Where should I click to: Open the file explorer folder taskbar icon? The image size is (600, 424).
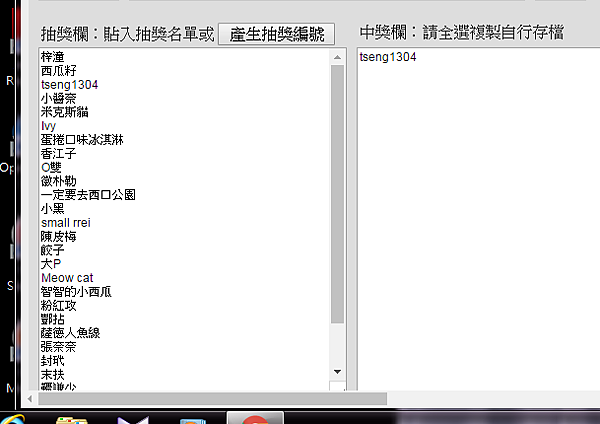click(72, 421)
